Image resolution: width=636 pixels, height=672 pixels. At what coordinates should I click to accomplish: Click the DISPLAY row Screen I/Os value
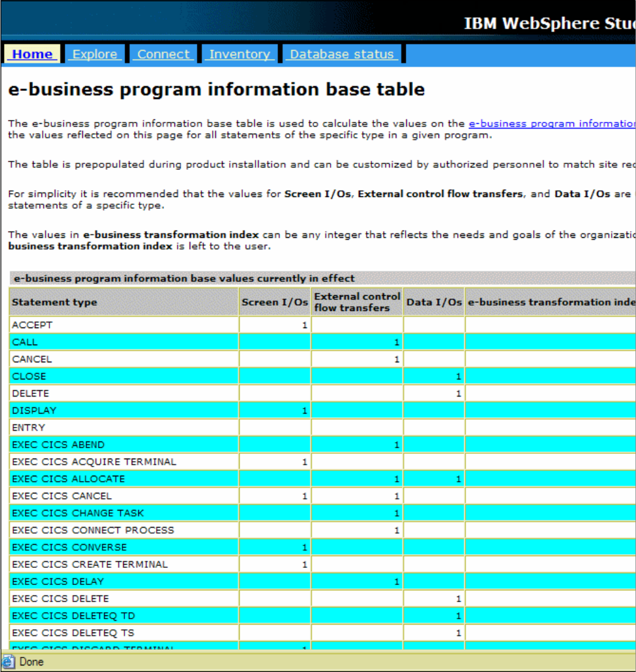275,410
